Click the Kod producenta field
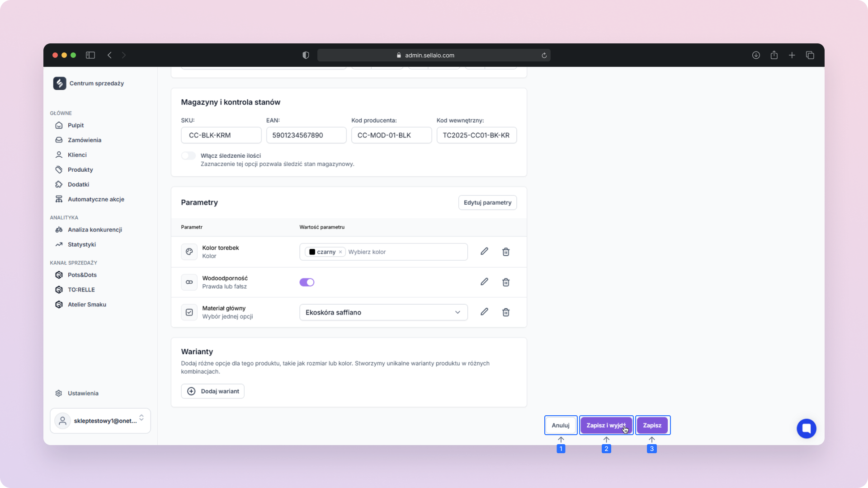 point(392,135)
